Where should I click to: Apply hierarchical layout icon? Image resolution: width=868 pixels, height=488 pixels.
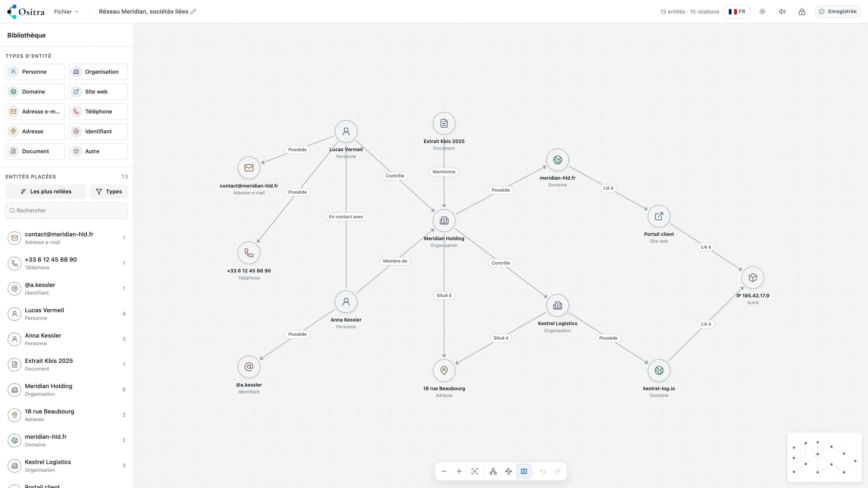point(493,471)
